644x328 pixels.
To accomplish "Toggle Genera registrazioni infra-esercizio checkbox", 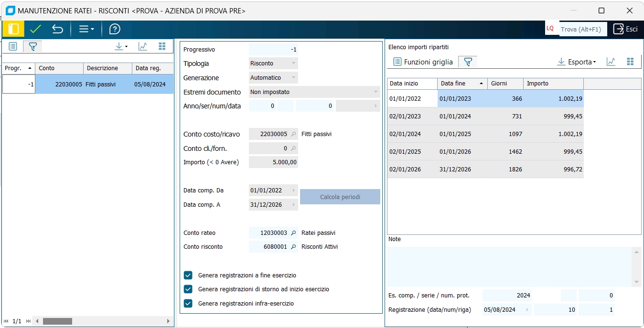I will 188,303.
